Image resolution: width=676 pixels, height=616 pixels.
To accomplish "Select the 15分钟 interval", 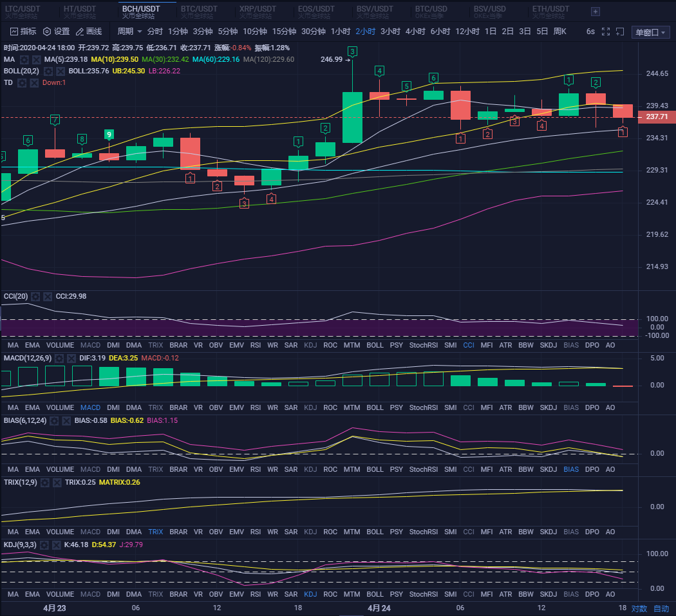I will 284,32.
